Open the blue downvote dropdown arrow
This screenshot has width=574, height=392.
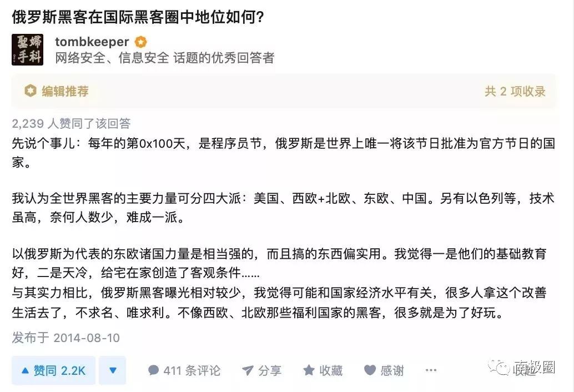[113, 370]
